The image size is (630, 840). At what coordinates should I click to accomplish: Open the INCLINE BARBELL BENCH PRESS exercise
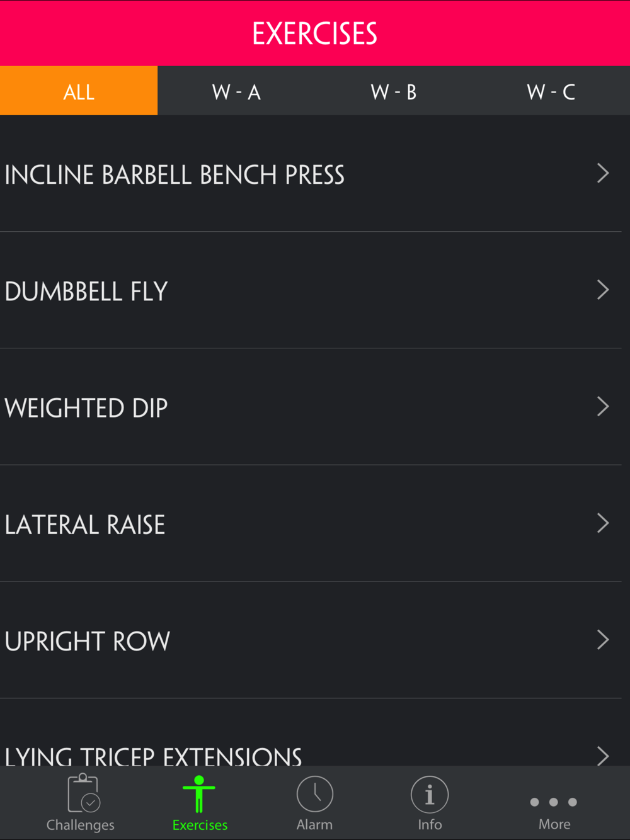[x=175, y=175]
